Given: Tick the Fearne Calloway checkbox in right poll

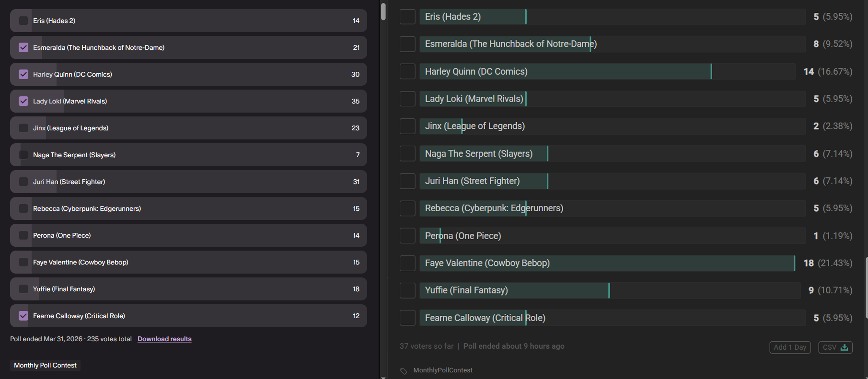Looking at the screenshot, I should pos(407,318).
